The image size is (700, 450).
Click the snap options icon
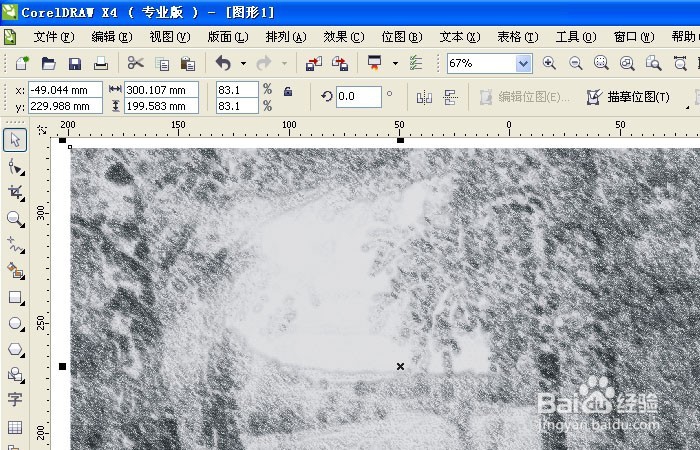coord(415,63)
